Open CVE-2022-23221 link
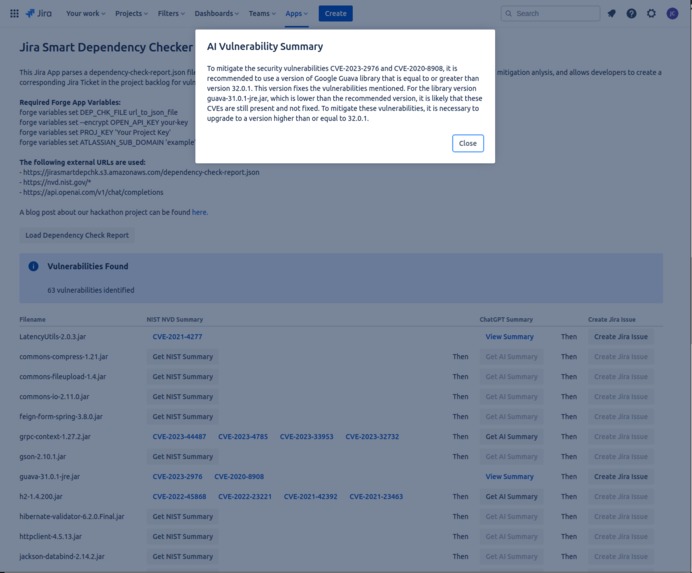The image size is (692, 573). (x=245, y=497)
